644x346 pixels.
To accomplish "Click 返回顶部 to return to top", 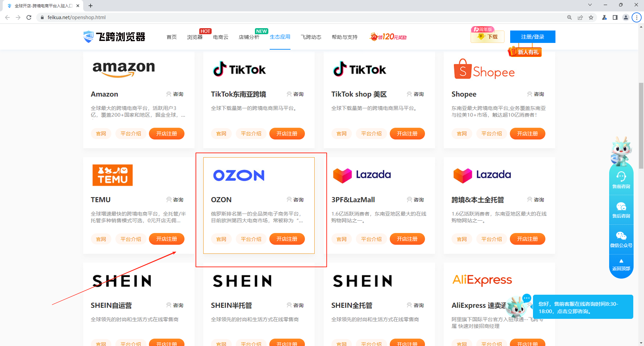I will coord(621,265).
